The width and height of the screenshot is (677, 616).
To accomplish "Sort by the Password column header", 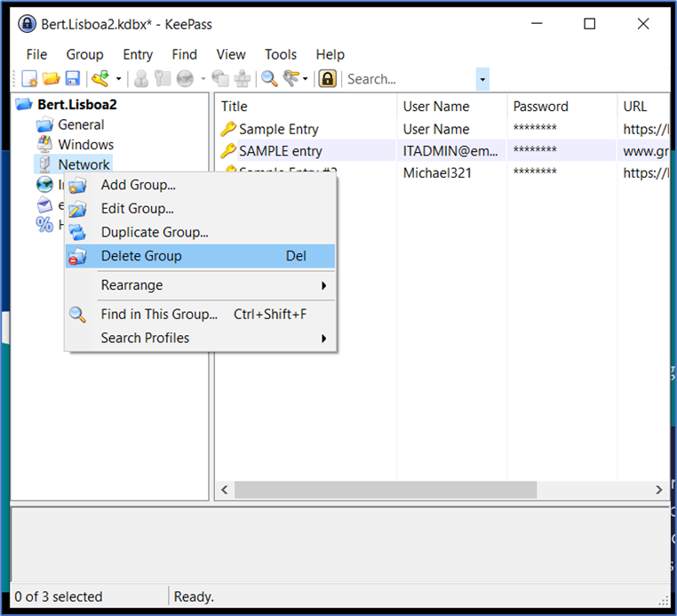I will point(562,107).
